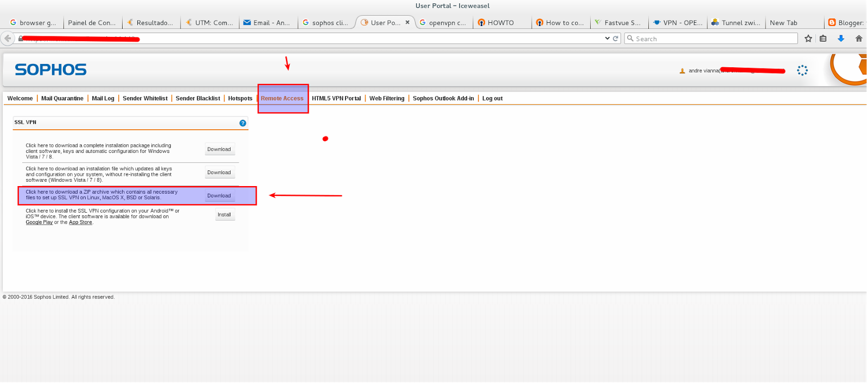The image size is (868, 383).
Task: Open the Welcome menu item
Action: [20, 98]
